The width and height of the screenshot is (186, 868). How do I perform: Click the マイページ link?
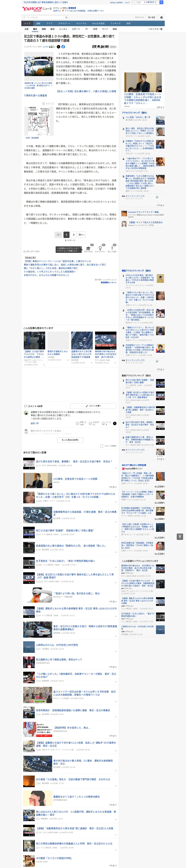coord(139,17)
